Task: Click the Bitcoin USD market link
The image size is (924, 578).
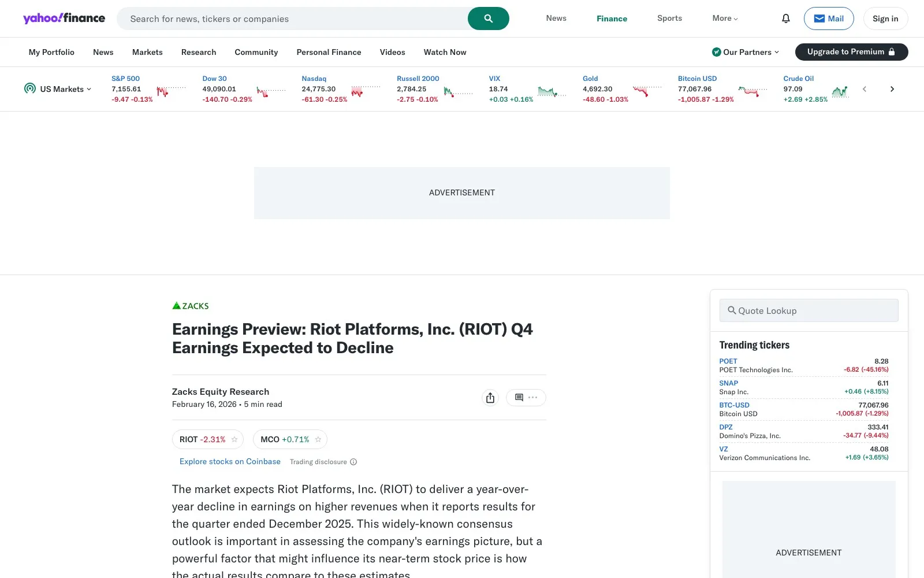Action: click(697, 79)
